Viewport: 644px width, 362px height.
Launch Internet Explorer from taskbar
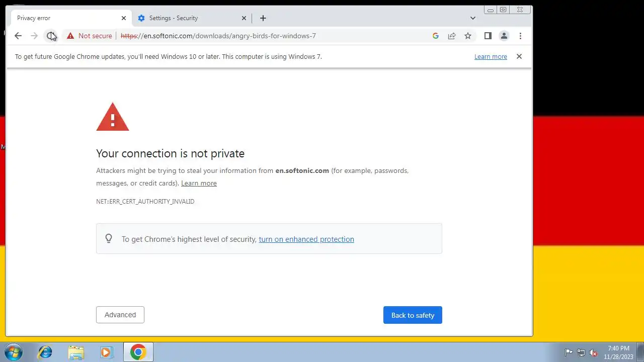tap(45, 352)
